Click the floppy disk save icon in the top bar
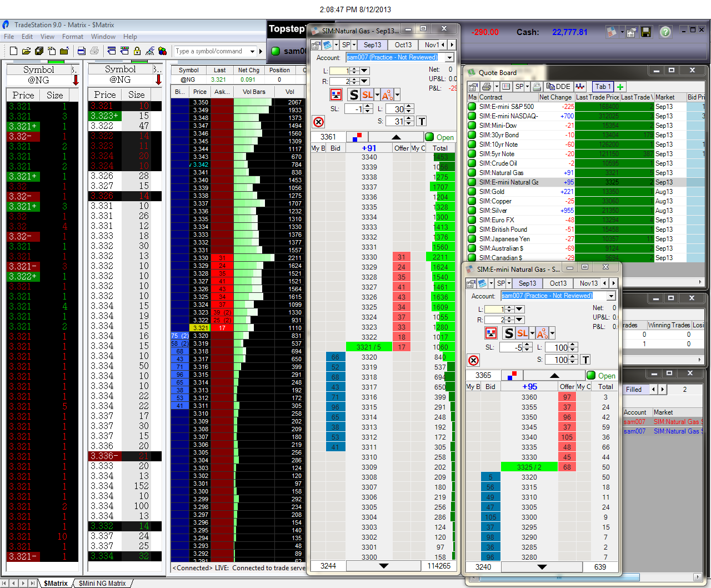The image size is (711, 588). [x=645, y=32]
